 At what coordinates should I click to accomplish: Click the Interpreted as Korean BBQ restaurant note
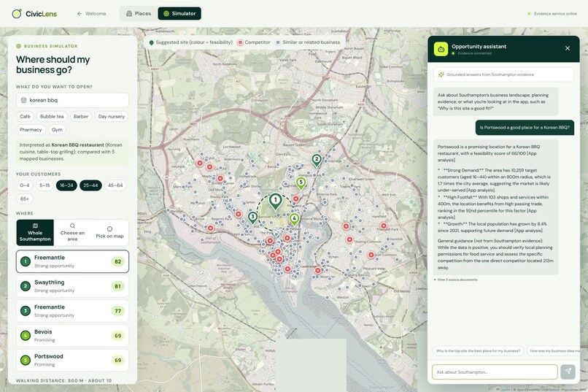(x=72, y=152)
